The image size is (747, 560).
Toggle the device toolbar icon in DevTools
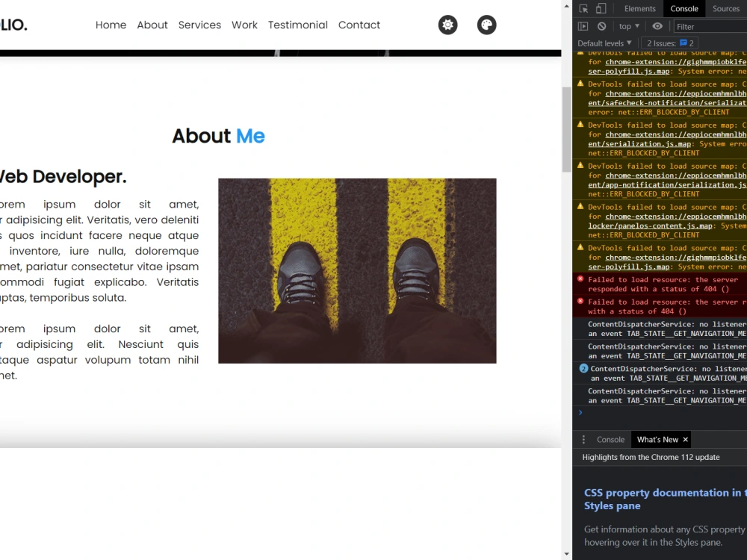[x=601, y=8]
